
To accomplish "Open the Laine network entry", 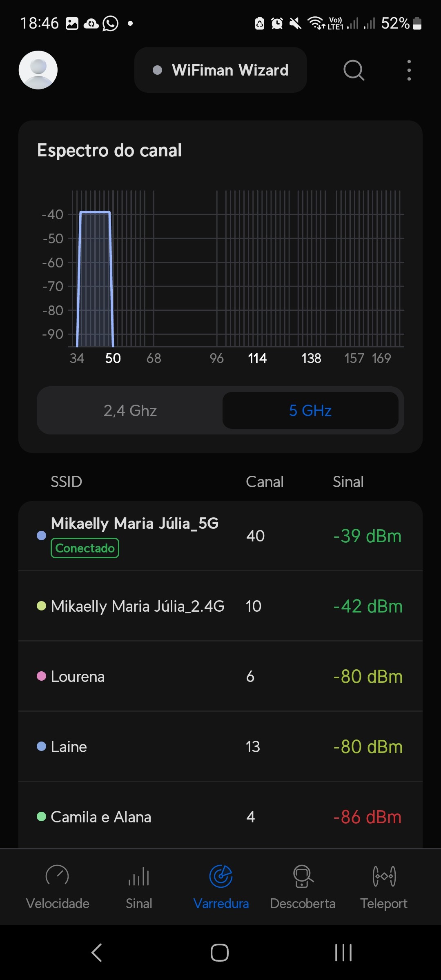I will click(220, 747).
